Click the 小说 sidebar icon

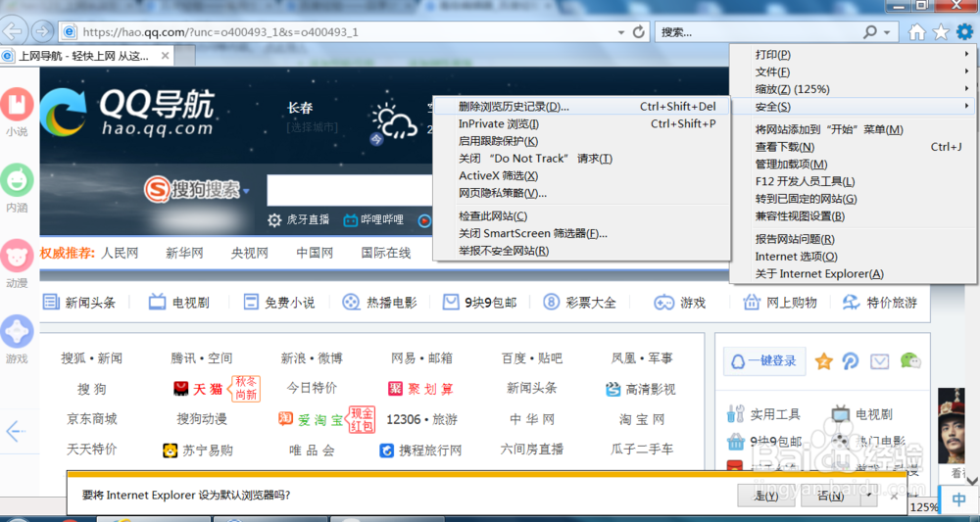[x=17, y=104]
